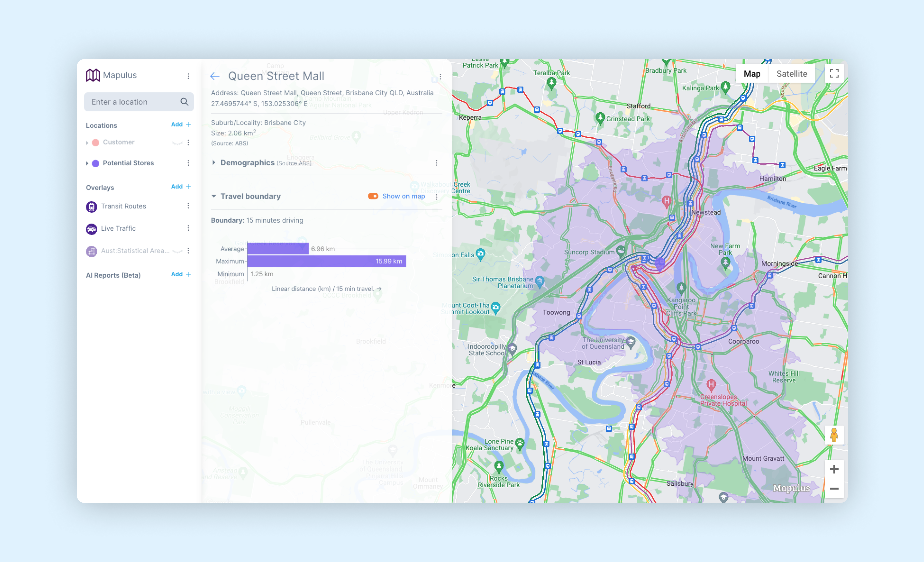924x562 pixels.
Task: Click the Transit Routes overlay label
Action: 123,206
